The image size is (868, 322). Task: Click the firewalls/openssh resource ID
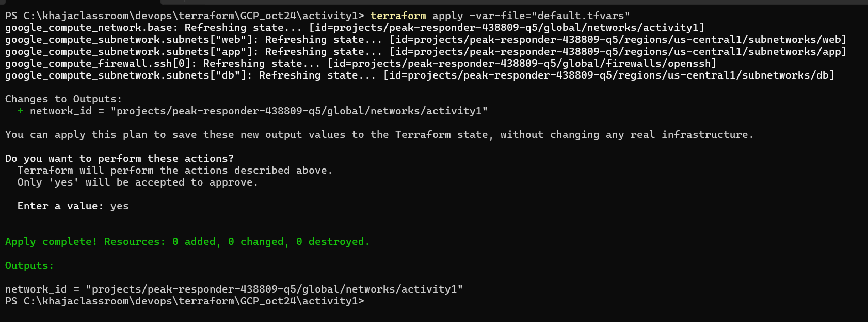522,64
